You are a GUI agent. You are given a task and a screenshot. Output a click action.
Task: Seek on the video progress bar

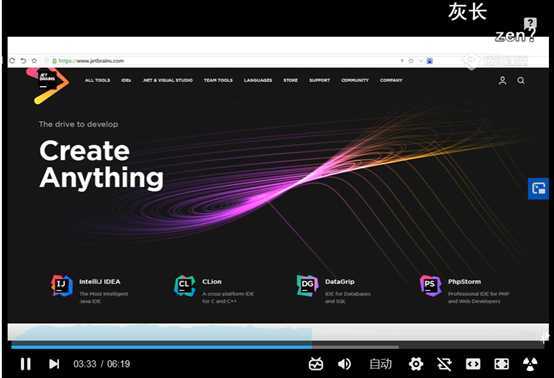click(277, 347)
